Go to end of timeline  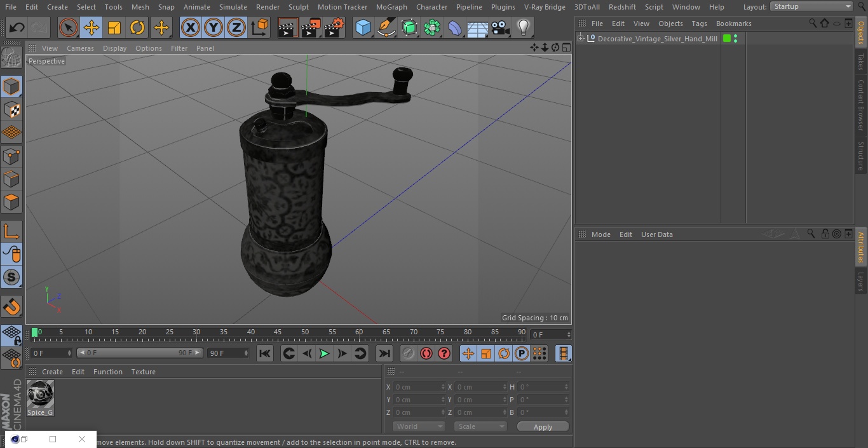coord(384,353)
